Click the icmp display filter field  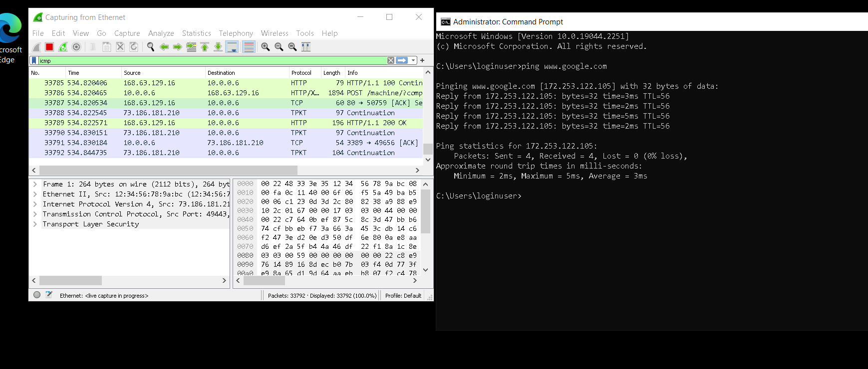(x=213, y=60)
